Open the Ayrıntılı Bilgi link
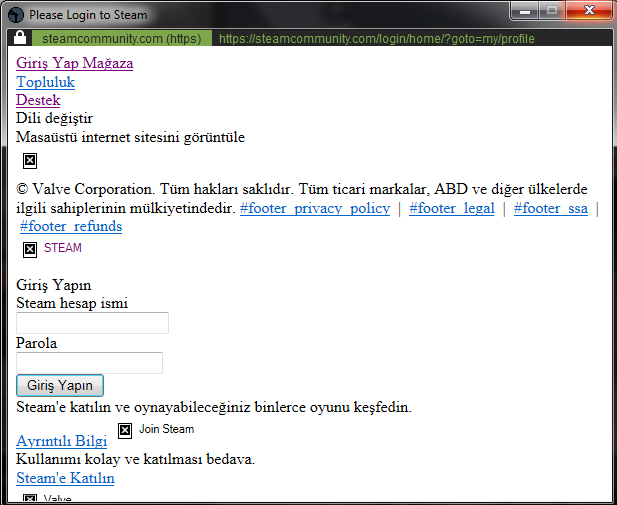The height and width of the screenshot is (505, 617). tap(61, 441)
